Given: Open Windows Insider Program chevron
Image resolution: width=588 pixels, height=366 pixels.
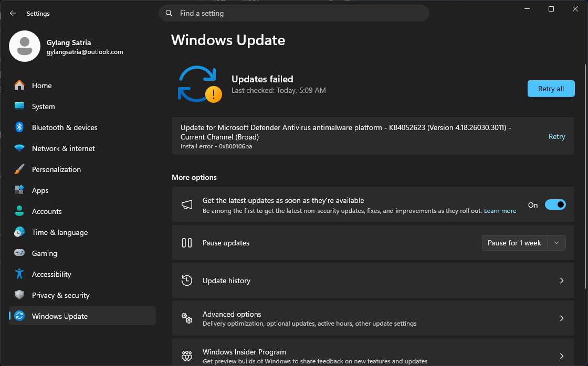Looking at the screenshot, I should [x=561, y=356].
